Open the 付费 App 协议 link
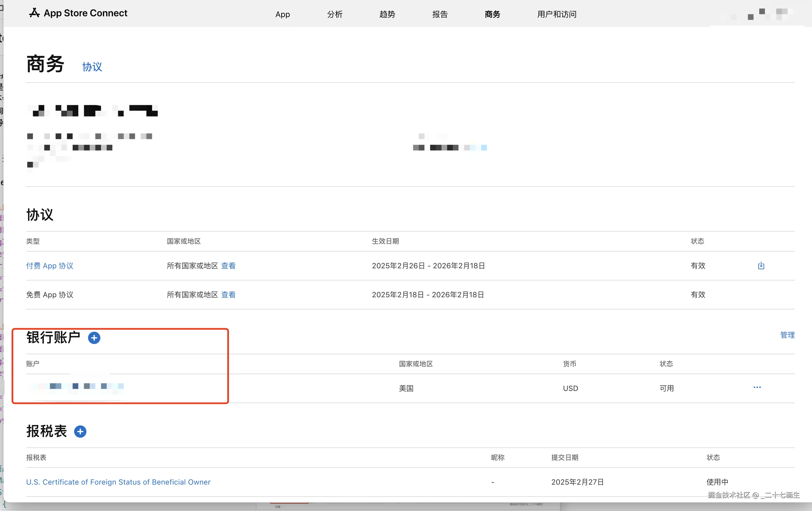The width and height of the screenshot is (812, 511). 50,266
